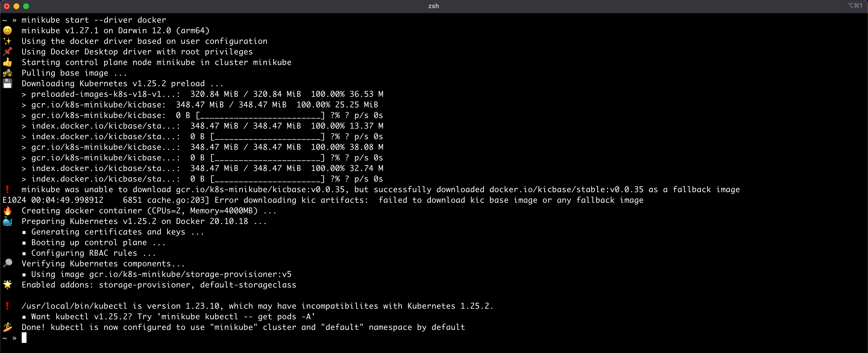Click 'Creating docker container (CPUs=2, Memory=4000MB) ...'
Screen dimensions: 868x353
[x=149, y=211]
